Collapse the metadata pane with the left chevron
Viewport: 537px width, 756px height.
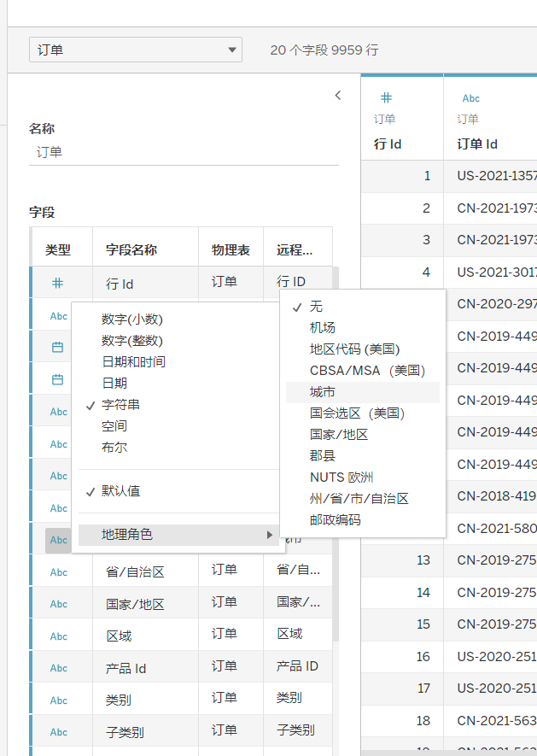(338, 96)
